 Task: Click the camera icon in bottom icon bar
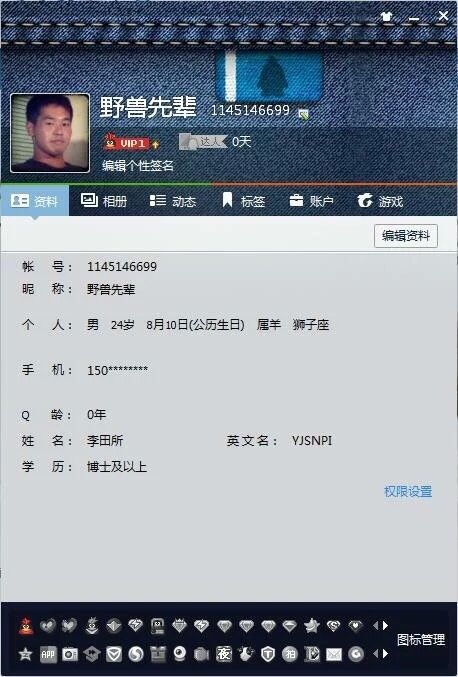pyautogui.click(x=69, y=655)
